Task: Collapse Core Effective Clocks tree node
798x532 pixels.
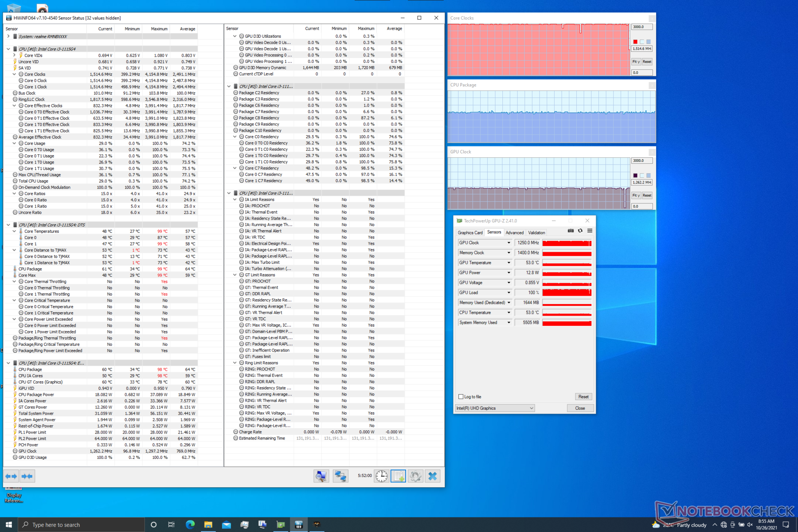Action: [x=14, y=106]
